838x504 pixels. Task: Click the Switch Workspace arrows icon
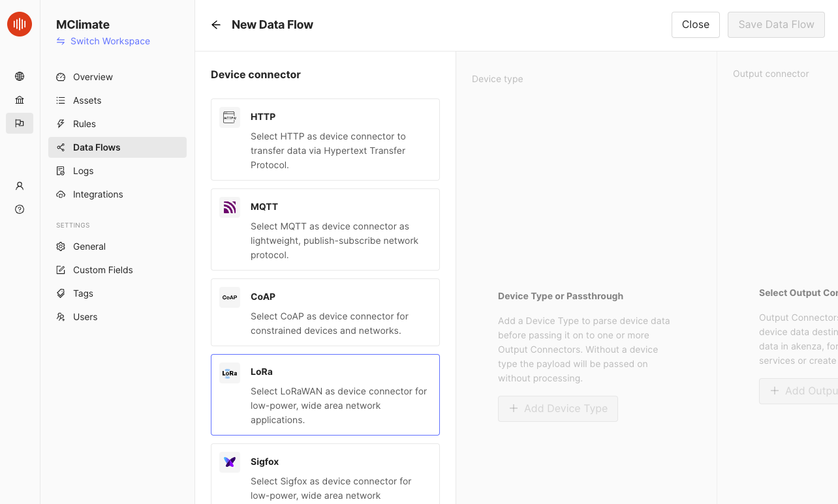tap(61, 41)
